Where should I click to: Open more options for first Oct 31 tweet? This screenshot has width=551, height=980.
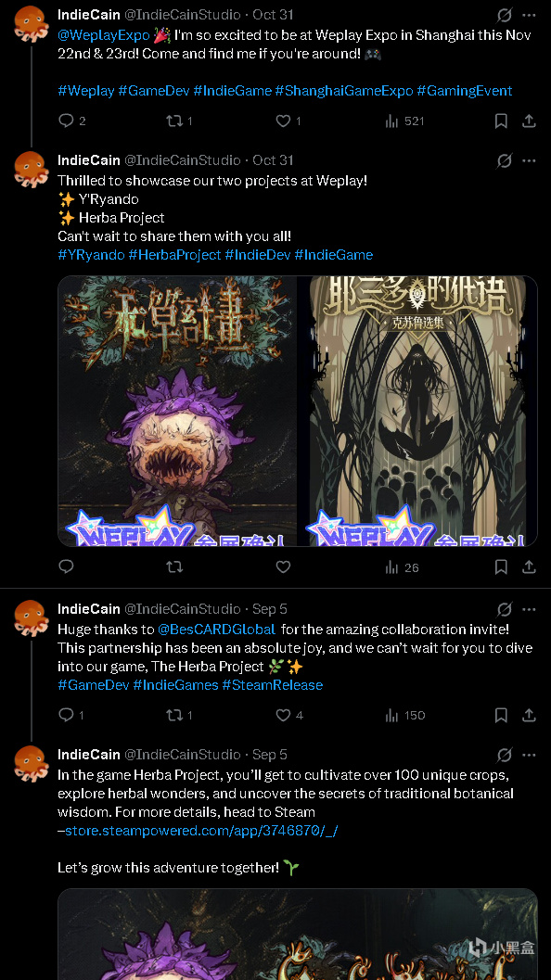point(529,15)
